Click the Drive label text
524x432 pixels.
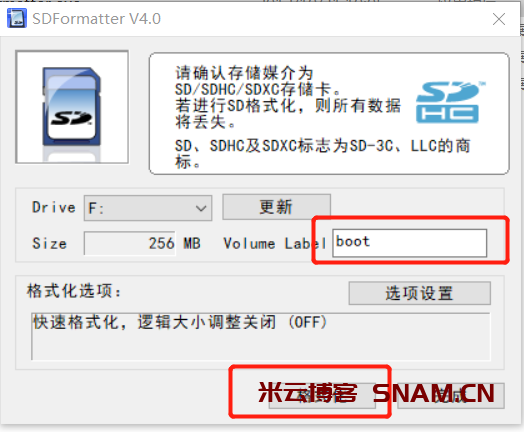click(53, 207)
